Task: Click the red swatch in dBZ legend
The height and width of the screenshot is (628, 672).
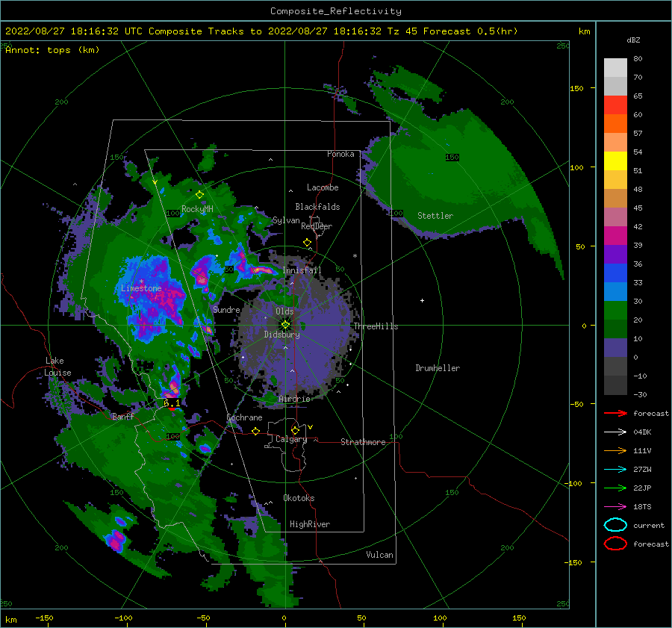Action: pyautogui.click(x=615, y=105)
